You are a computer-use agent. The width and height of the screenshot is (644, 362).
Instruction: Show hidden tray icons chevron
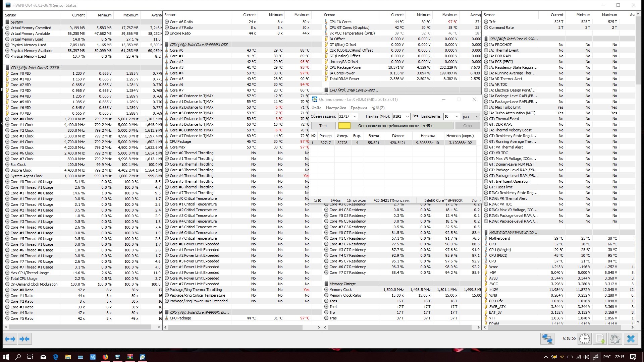pos(546,357)
